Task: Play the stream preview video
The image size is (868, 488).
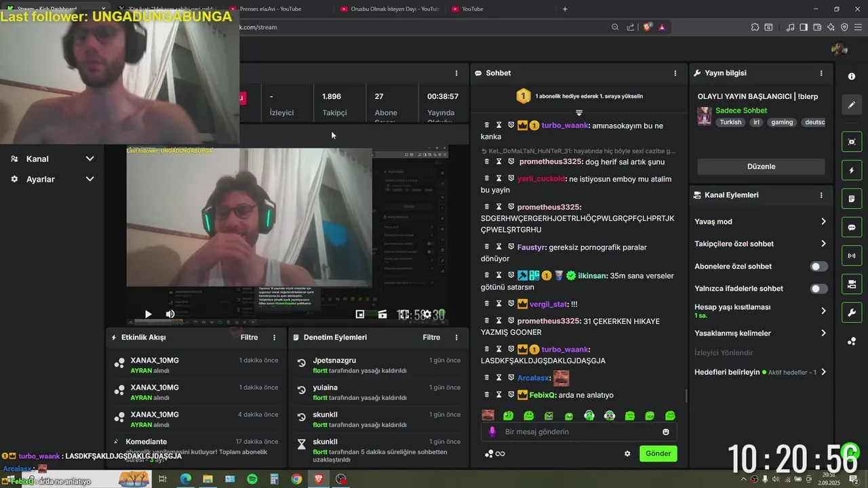Action: [148, 314]
